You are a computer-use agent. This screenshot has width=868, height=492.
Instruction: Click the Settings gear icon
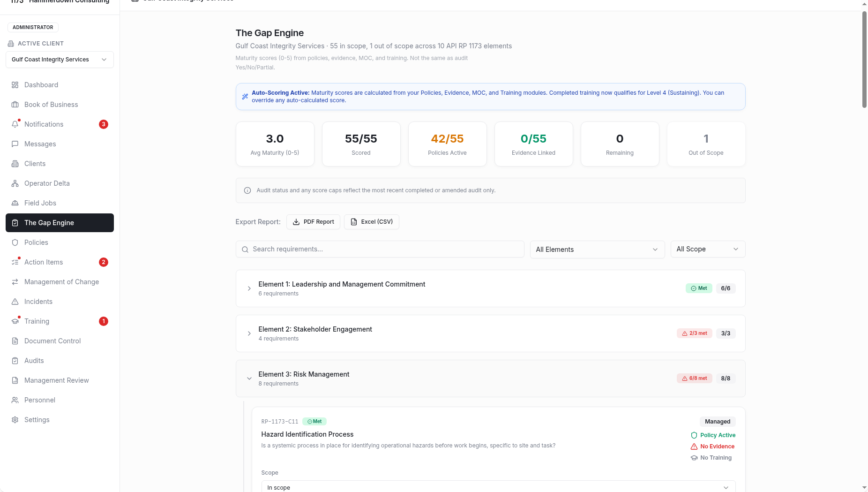[15, 420]
